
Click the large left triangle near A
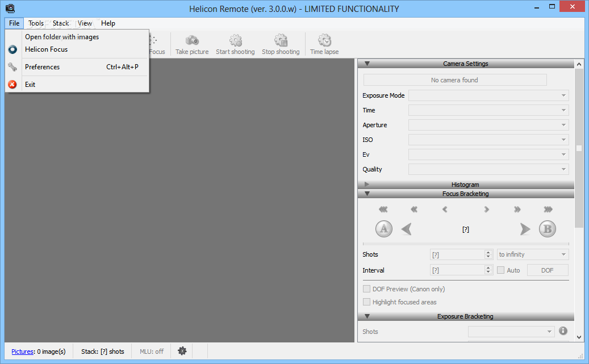(407, 229)
